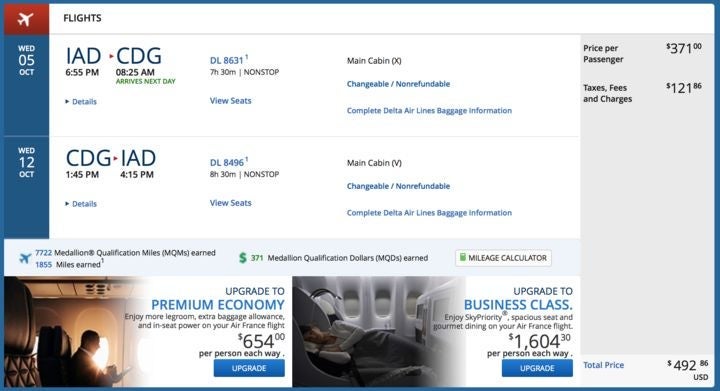The image size is (720, 391).
Task: Click the blue airplane icon beside MQMs earned
Action: click(x=25, y=258)
